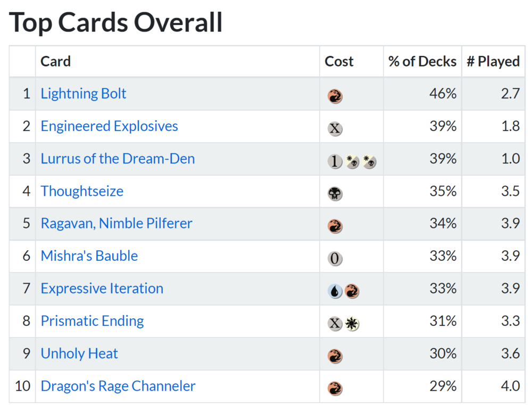This screenshot has height=411, width=532.
Task: Visit the Mishra's Bauble card page
Action: [89, 256]
